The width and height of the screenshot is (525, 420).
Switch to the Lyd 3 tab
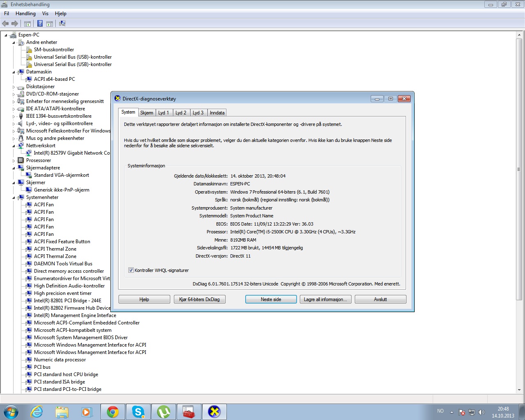pyautogui.click(x=198, y=113)
